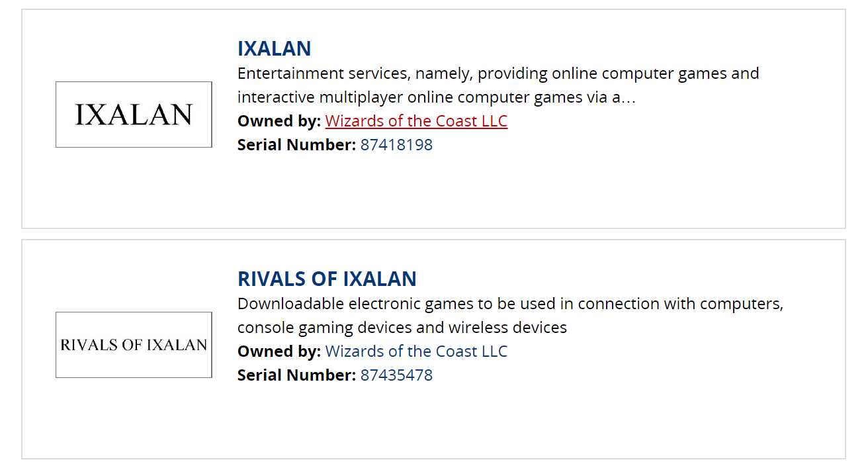Viewport: 868px width, 468px height.
Task: Click the Serial Number label beside 87435478
Action: (296, 375)
